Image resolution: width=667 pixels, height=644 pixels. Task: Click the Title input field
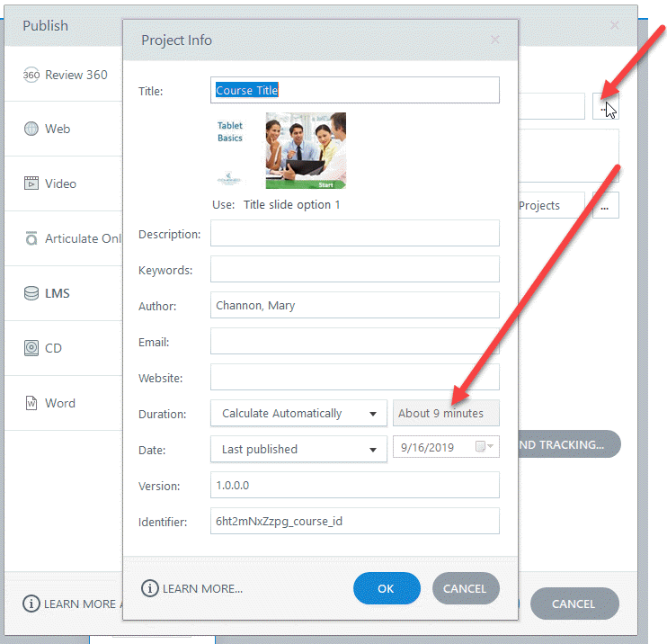(x=355, y=90)
